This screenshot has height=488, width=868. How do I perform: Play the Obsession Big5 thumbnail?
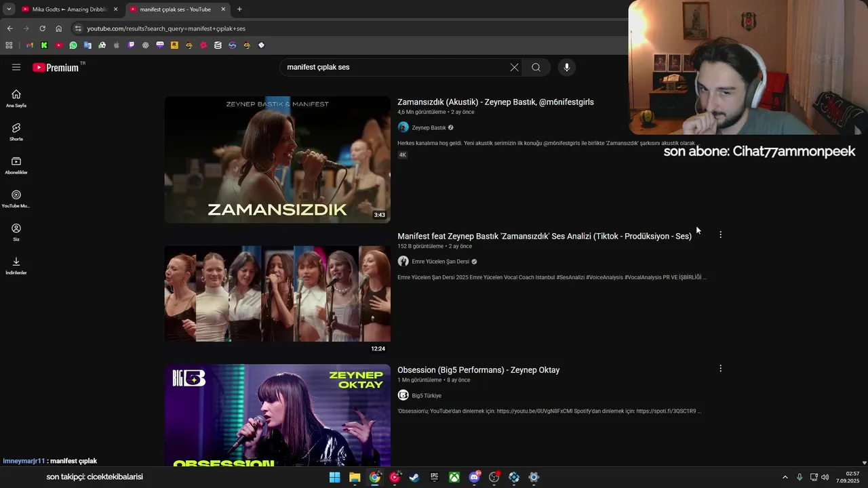click(x=277, y=415)
